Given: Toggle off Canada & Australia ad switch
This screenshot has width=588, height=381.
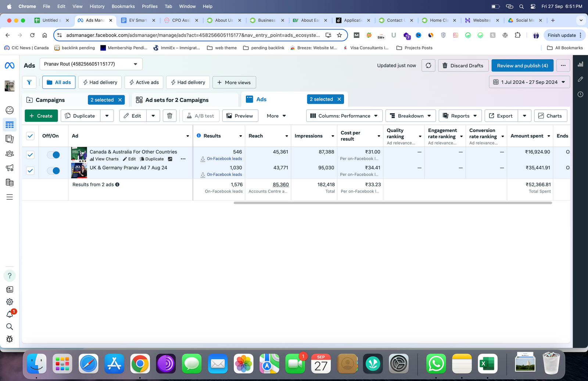Looking at the screenshot, I should [54, 155].
